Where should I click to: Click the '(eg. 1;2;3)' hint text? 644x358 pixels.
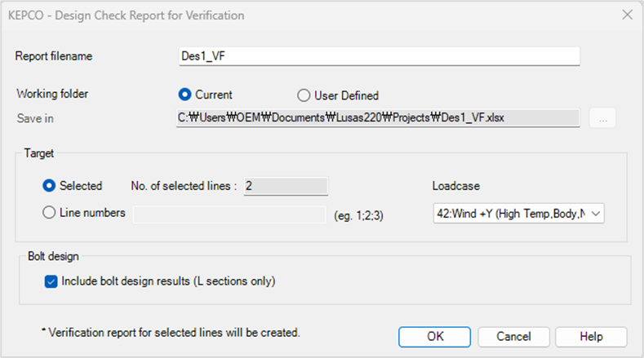point(361,214)
